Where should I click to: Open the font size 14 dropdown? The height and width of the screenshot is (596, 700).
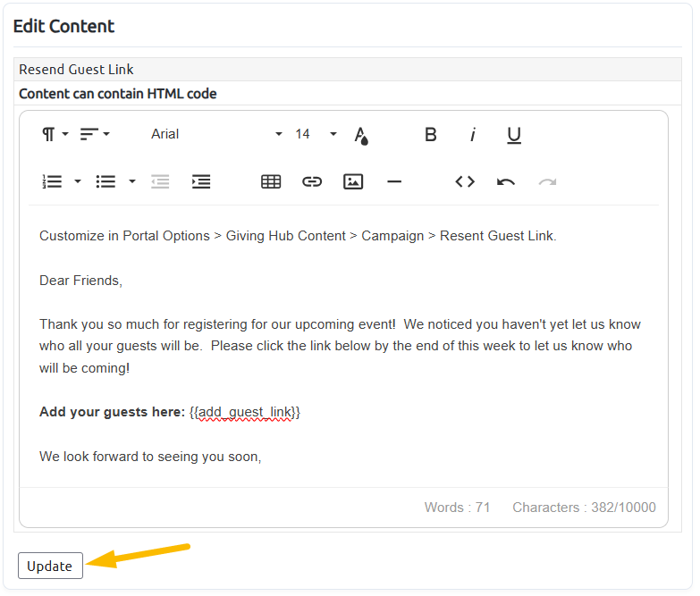coord(316,134)
